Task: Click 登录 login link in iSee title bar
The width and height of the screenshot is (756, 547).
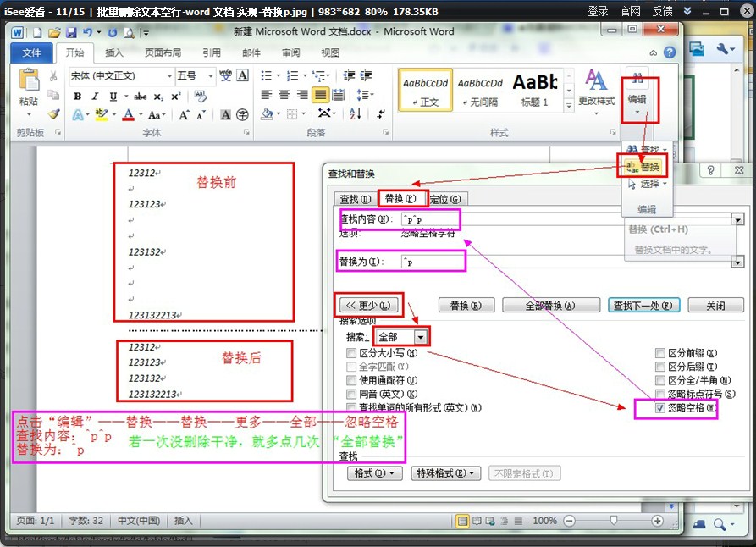Action: point(598,11)
